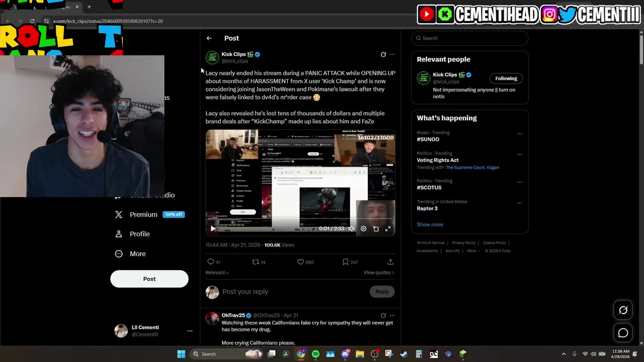Open Grok icon on Kick Clips main post

point(383,54)
